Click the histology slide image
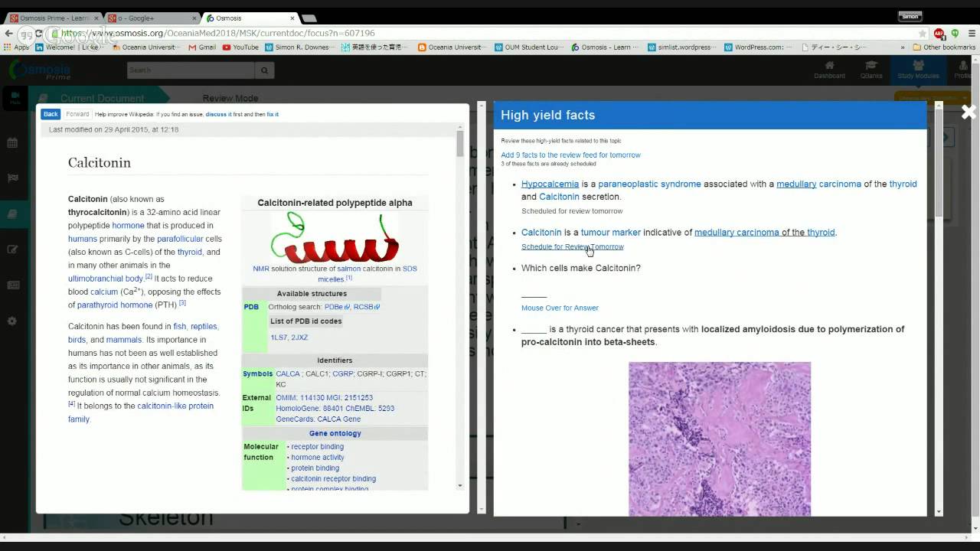Image resolution: width=980 pixels, height=551 pixels. click(x=720, y=439)
